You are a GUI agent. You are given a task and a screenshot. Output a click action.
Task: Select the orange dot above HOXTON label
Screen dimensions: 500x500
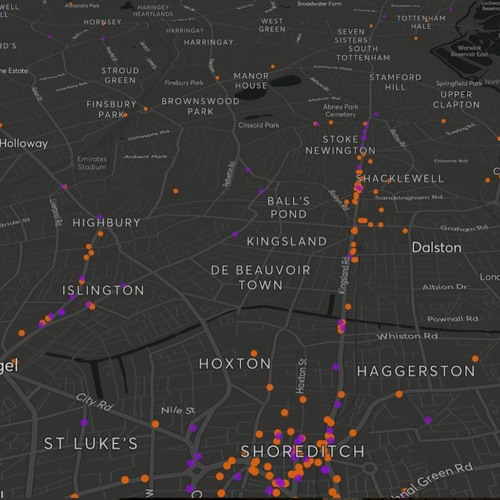pyautogui.click(x=254, y=353)
